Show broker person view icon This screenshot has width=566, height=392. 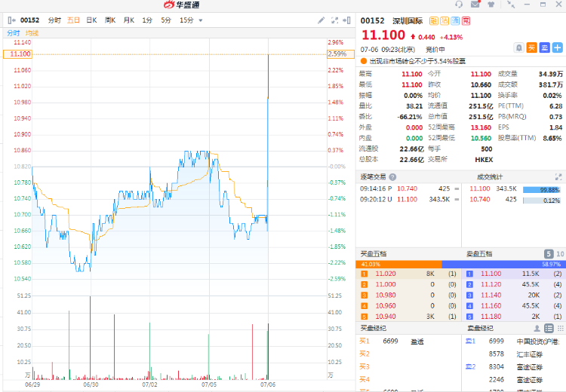click(537, 328)
